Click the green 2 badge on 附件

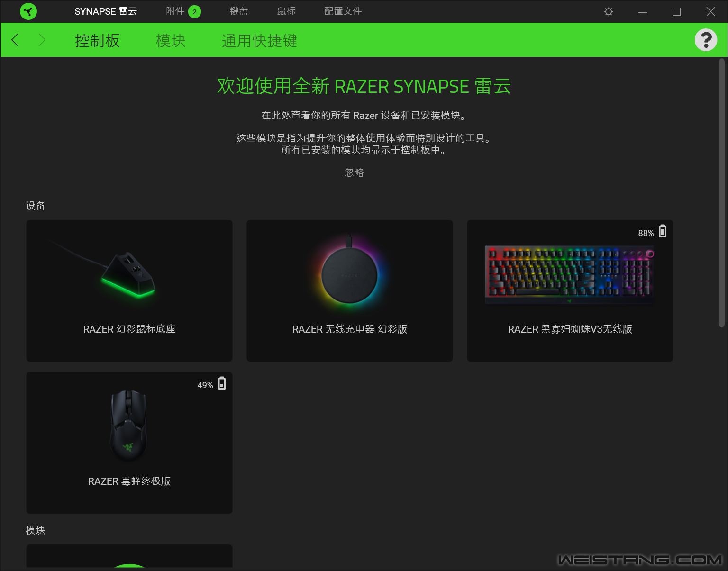(194, 12)
